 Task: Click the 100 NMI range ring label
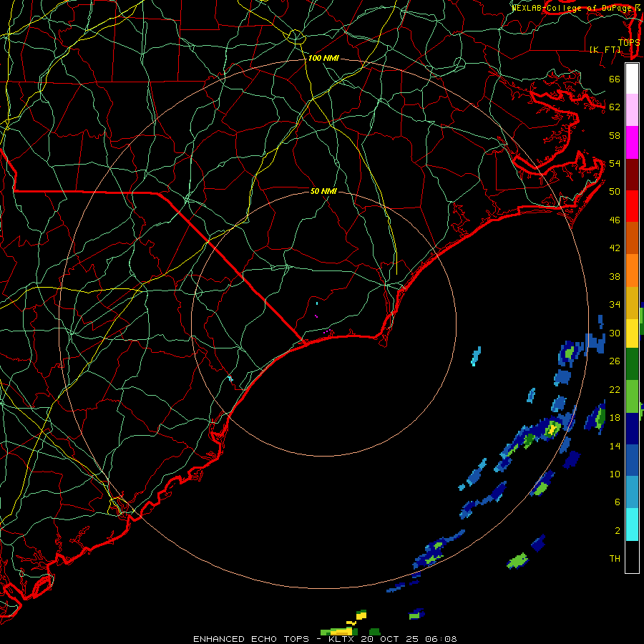pos(323,59)
